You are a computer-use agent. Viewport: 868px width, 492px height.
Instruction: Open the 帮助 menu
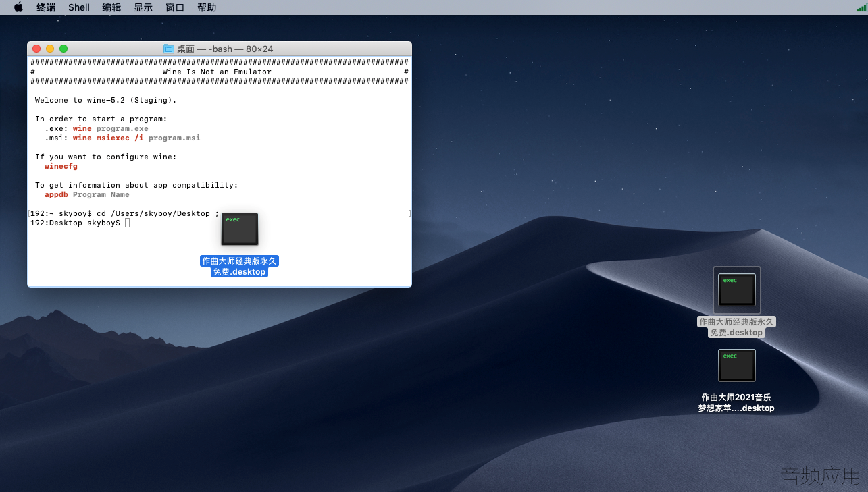(207, 7)
